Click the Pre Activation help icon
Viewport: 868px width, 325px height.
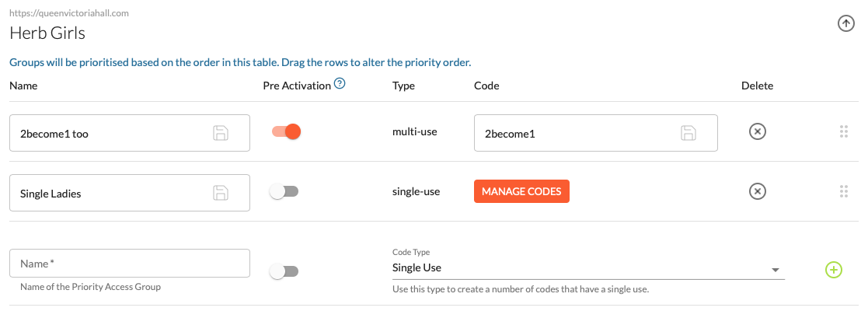click(339, 85)
